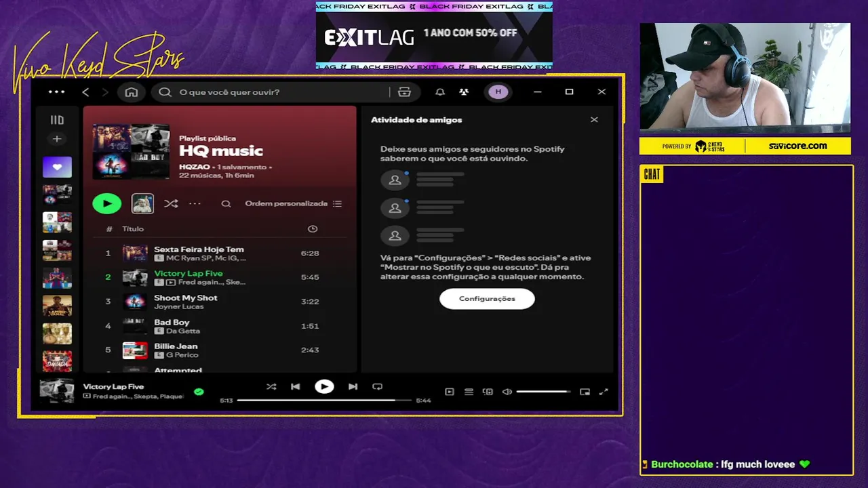The image size is (868, 488).
Task: Search within the playlist
Action: [226, 203]
